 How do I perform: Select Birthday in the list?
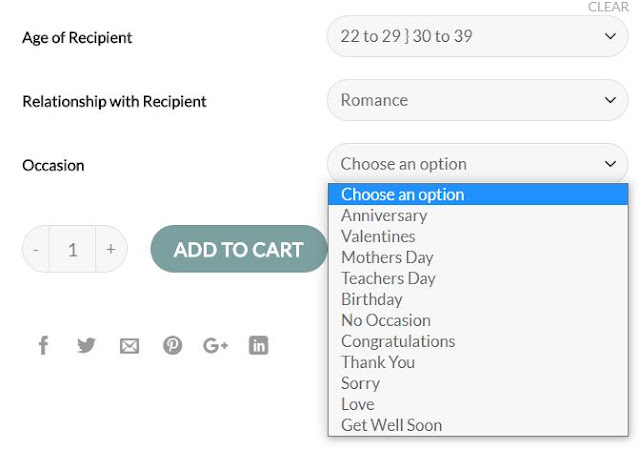click(371, 299)
